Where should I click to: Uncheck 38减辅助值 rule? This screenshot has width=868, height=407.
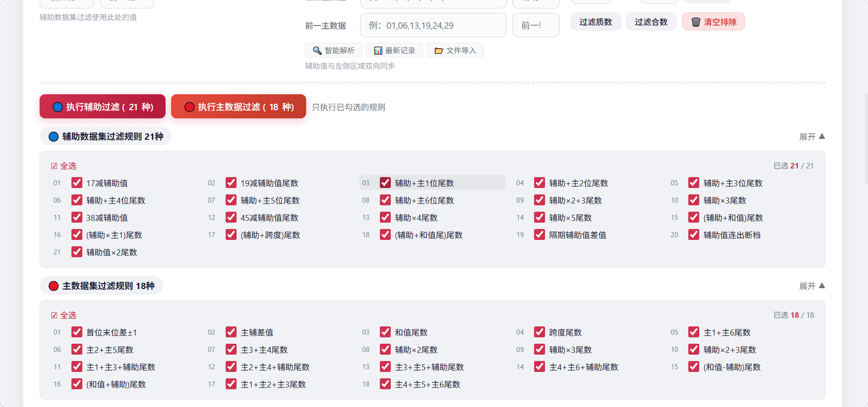tap(77, 217)
